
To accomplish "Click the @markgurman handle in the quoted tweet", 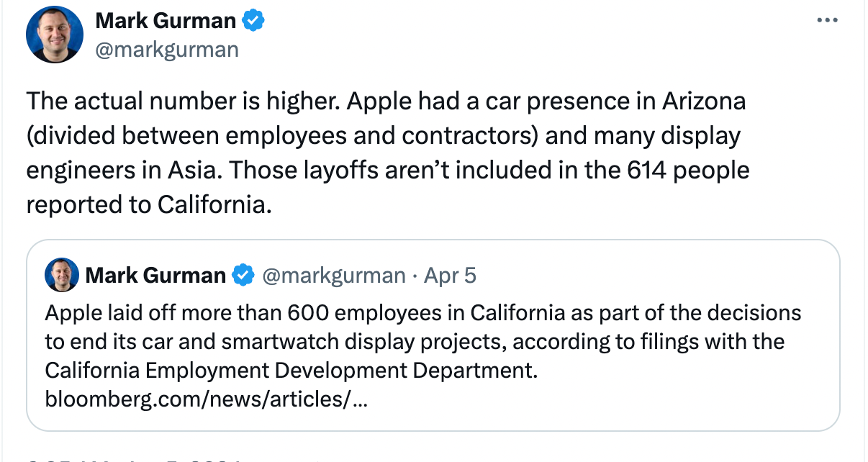I will click(333, 275).
